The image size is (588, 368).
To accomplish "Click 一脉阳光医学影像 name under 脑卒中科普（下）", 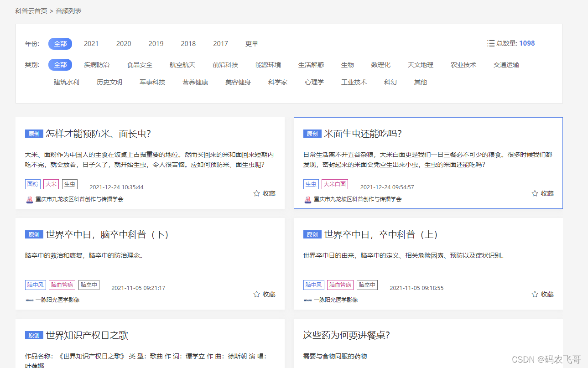I will pos(57,300).
